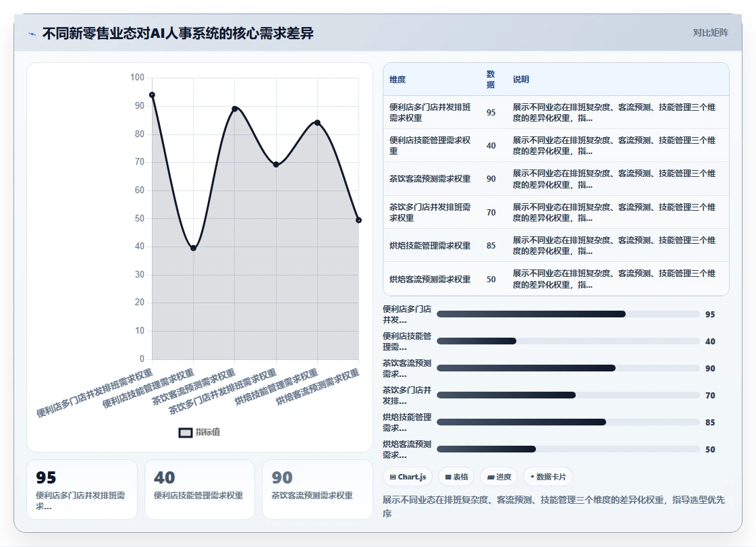Click progress bar for 茶饮客流预测 (90)

tap(568, 368)
